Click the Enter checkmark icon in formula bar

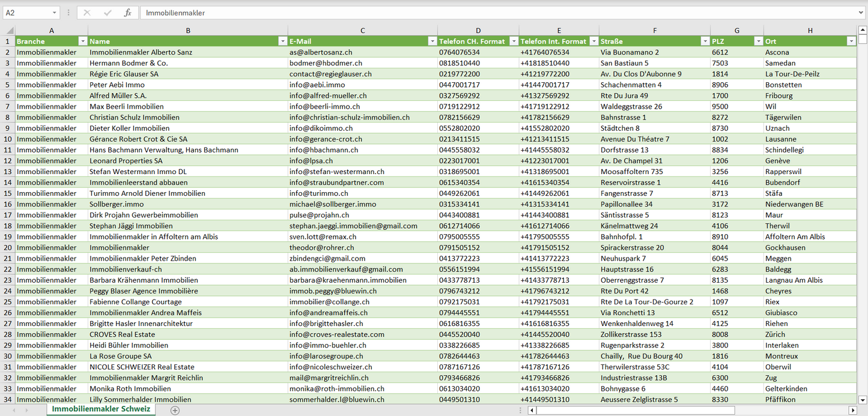[108, 13]
